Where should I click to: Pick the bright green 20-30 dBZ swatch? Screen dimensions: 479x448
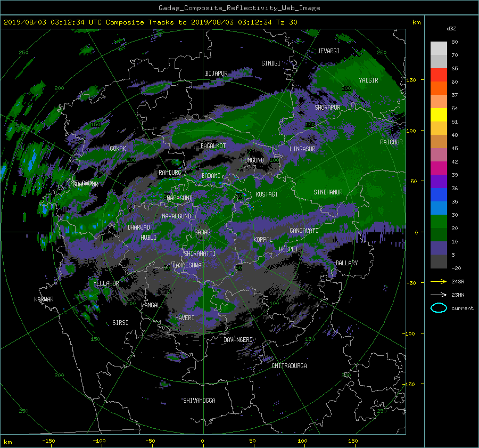tap(439, 222)
